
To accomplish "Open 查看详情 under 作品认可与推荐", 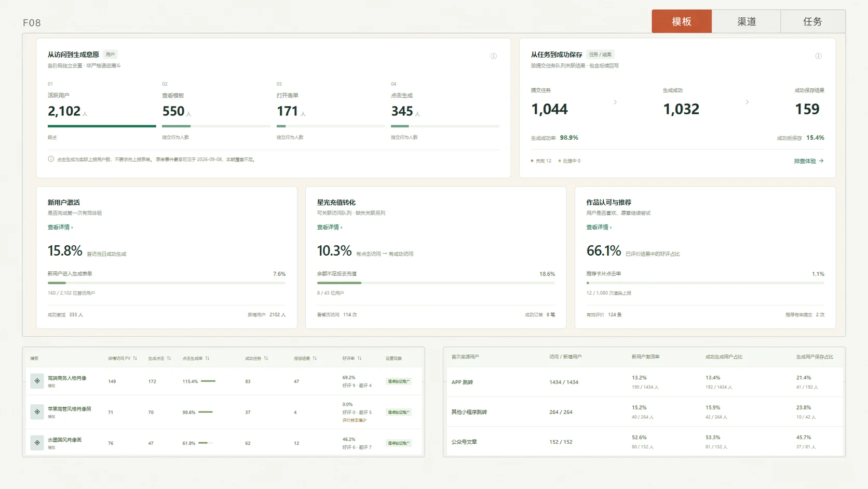I will 599,227.
